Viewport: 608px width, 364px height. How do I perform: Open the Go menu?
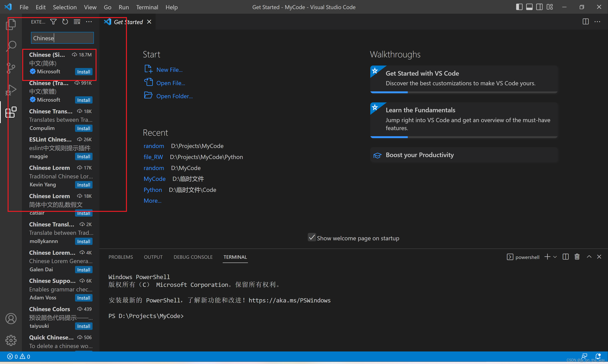[107, 7]
